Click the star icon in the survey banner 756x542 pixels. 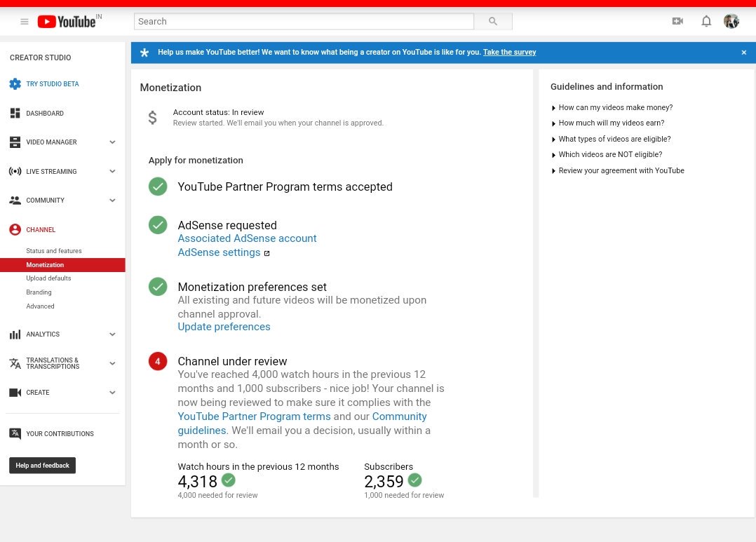(x=144, y=53)
